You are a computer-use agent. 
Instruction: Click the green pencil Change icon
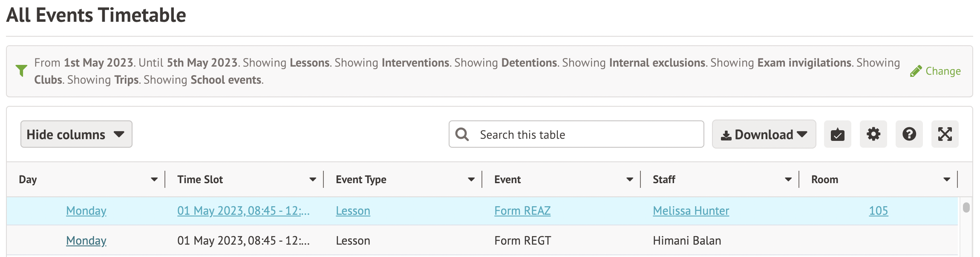[916, 71]
